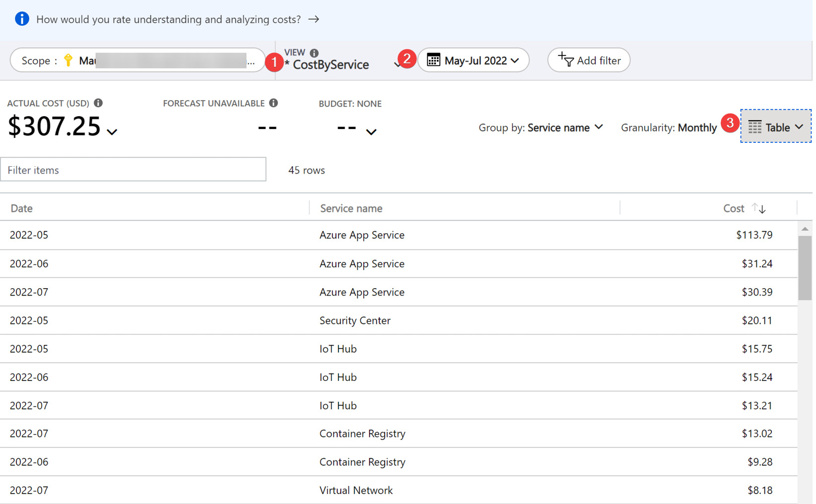The width and height of the screenshot is (816, 504).
Task: Click date 2022-05 in Security Center row
Action: pyautogui.click(x=29, y=320)
